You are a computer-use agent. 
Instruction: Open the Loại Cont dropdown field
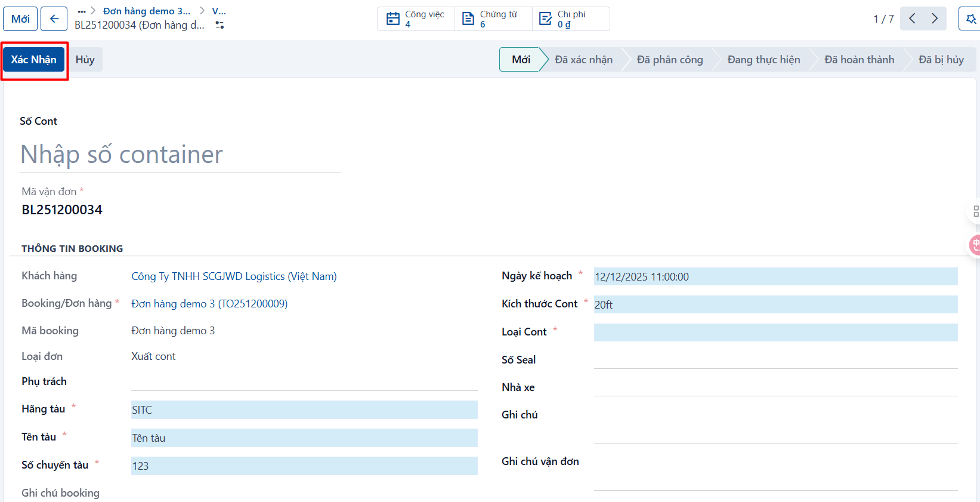pos(775,332)
